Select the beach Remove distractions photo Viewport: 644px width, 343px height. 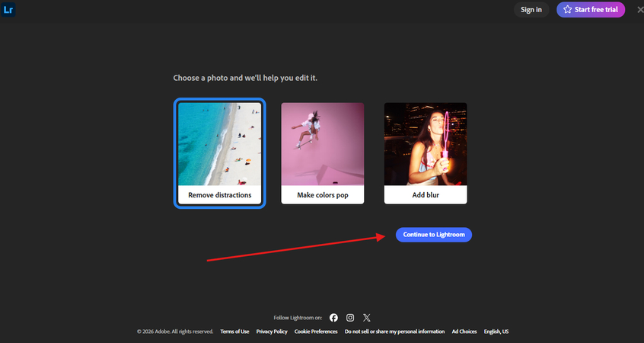(x=220, y=144)
